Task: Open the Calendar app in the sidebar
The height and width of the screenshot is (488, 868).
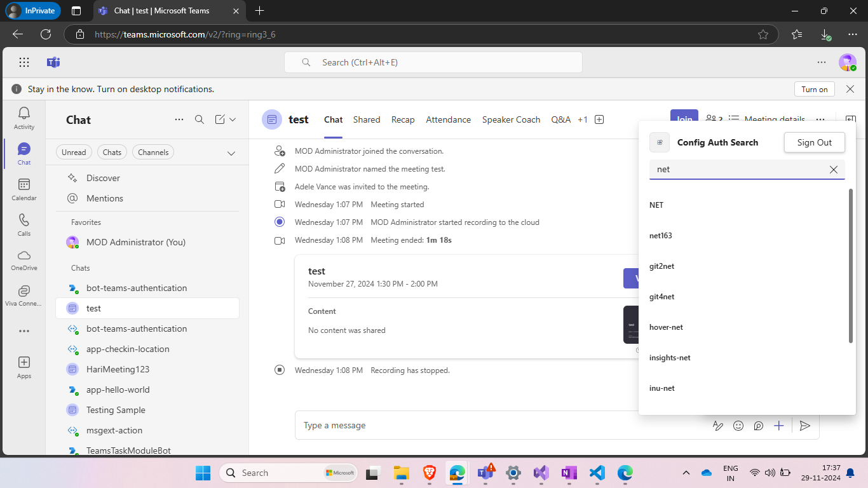Action: 24,189
